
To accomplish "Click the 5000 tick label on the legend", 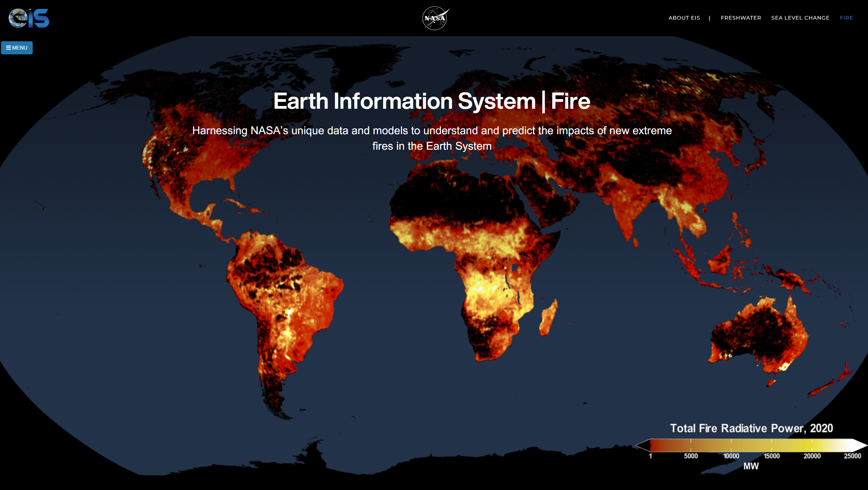I will pyautogui.click(x=691, y=456).
